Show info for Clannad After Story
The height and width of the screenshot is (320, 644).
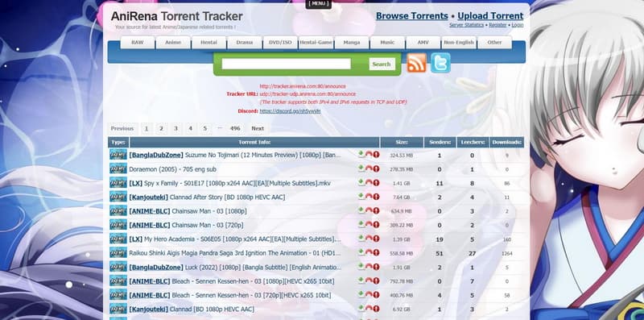[x=376, y=197]
